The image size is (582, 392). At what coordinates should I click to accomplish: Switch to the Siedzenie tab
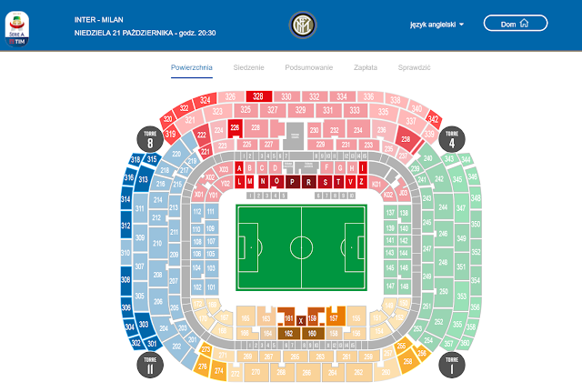[248, 67]
